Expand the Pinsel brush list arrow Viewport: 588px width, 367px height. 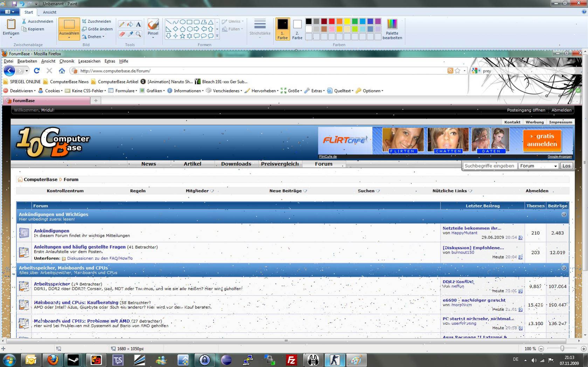click(x=153, y=37)
